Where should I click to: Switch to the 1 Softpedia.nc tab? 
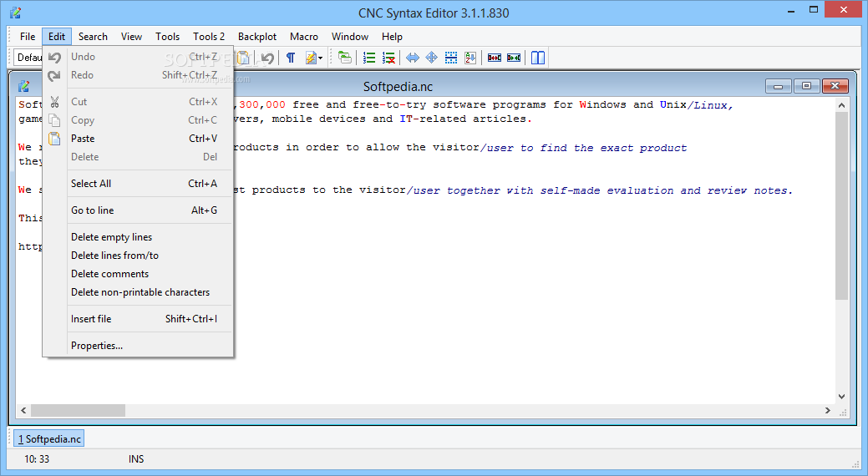tap(49, 439)
